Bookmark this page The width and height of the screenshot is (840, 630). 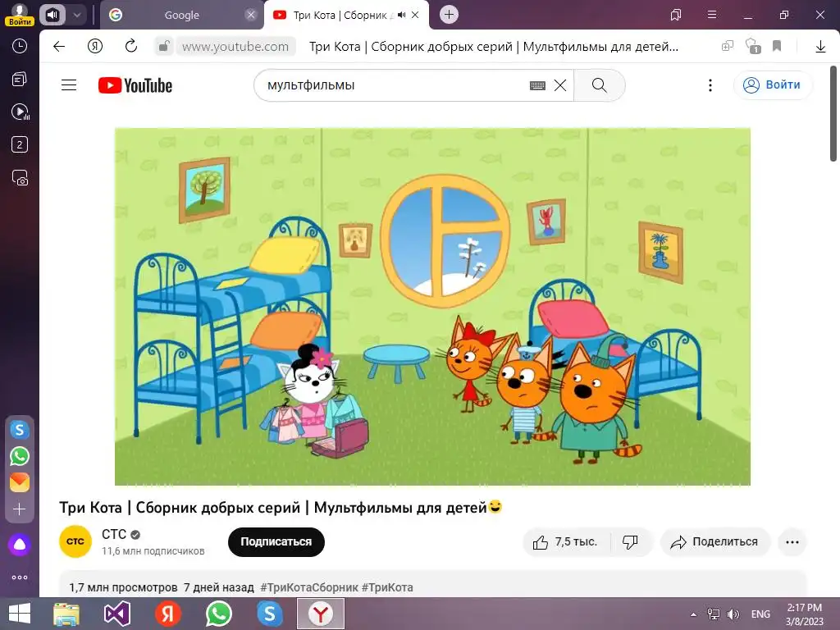coord(777,46)
